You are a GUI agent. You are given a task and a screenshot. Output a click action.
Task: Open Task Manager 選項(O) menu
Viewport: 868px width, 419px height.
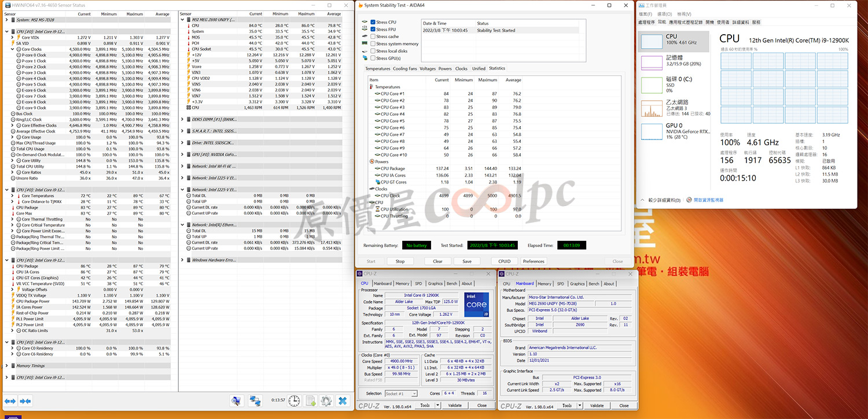pos(665,14)
